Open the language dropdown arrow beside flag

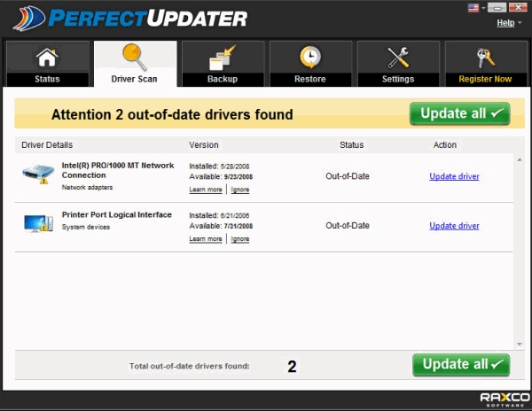[x=483, y=8]
